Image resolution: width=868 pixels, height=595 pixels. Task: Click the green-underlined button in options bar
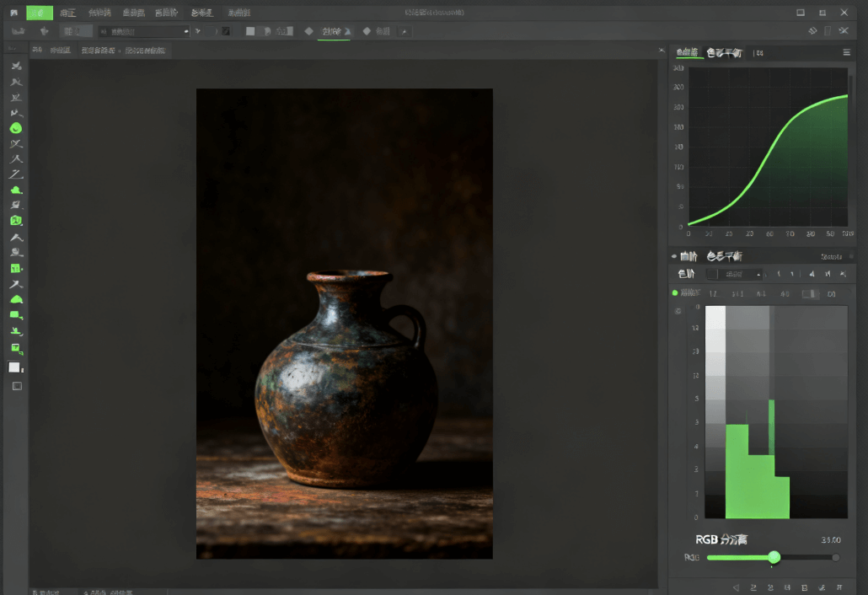coord(333,32)
